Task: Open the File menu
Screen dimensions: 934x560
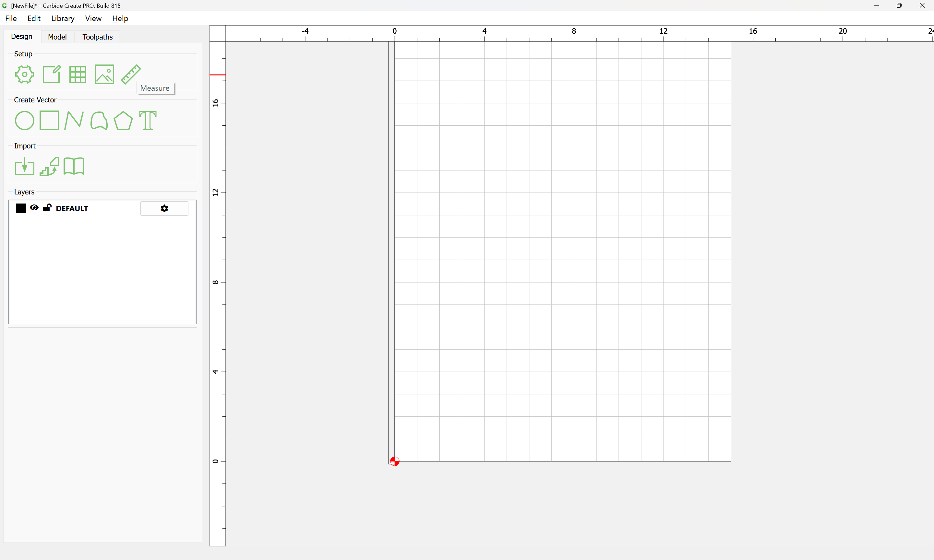Action: pyautogui.click(x=11, y=18)
